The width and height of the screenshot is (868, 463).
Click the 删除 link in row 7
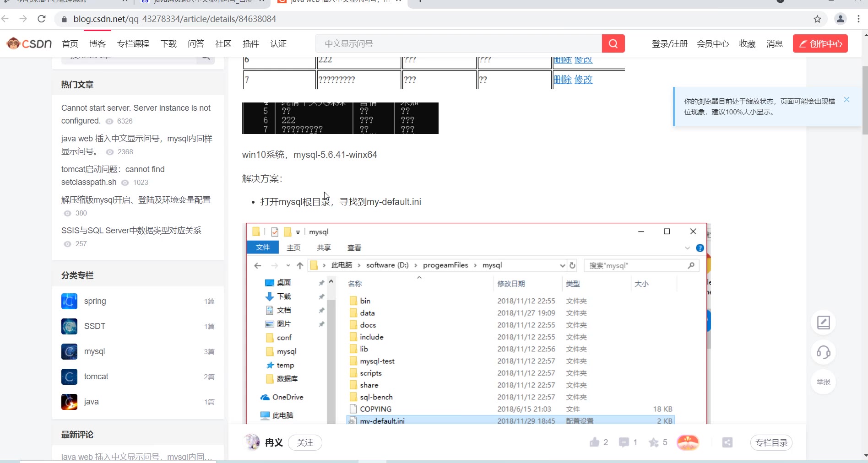[x=563, y=80]
